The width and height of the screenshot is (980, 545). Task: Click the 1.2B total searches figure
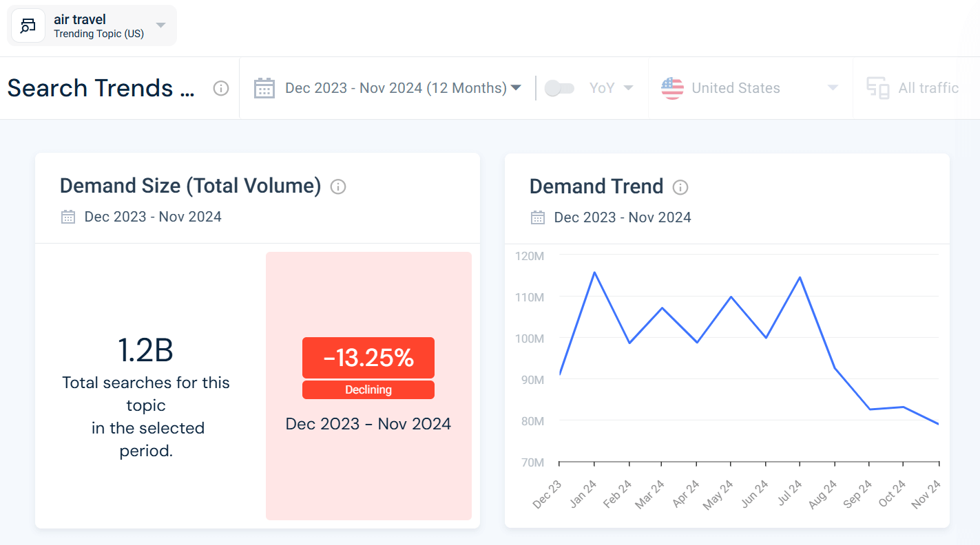pyautogui.click(x=146, y=350)
